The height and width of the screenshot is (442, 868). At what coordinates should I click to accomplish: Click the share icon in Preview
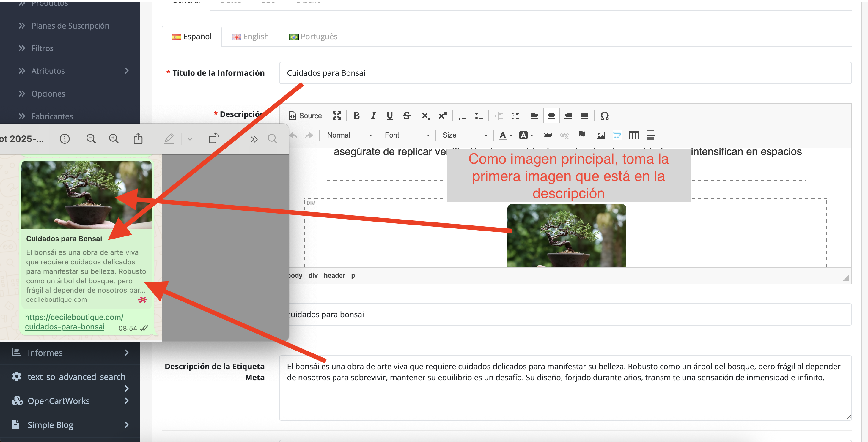(x=138, y=139)
